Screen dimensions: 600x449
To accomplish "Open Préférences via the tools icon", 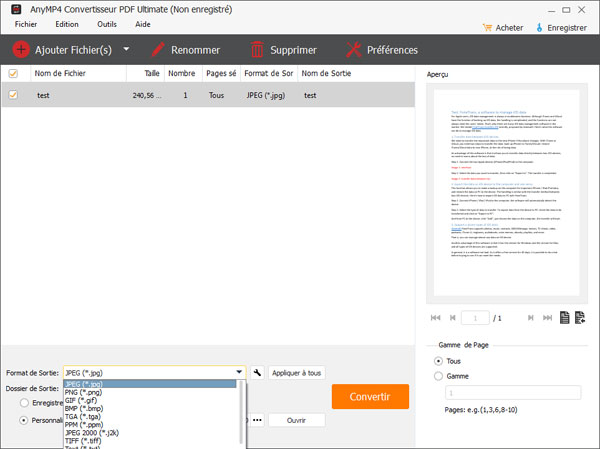I will 352,49.
